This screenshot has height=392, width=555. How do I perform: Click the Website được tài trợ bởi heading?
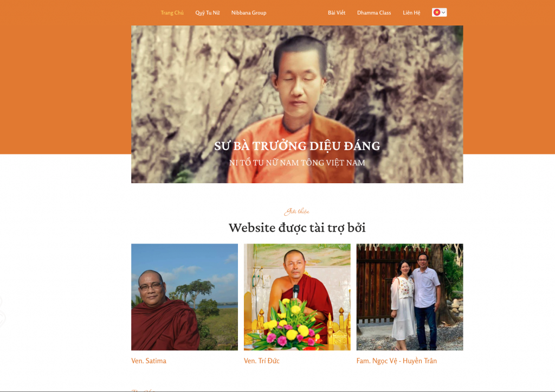tap(297, 228)
